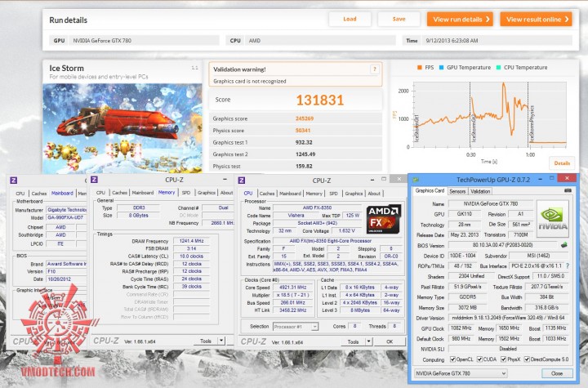
Task: Switch to the Validation tab in GPU-Z
Action: pos(480,191)
